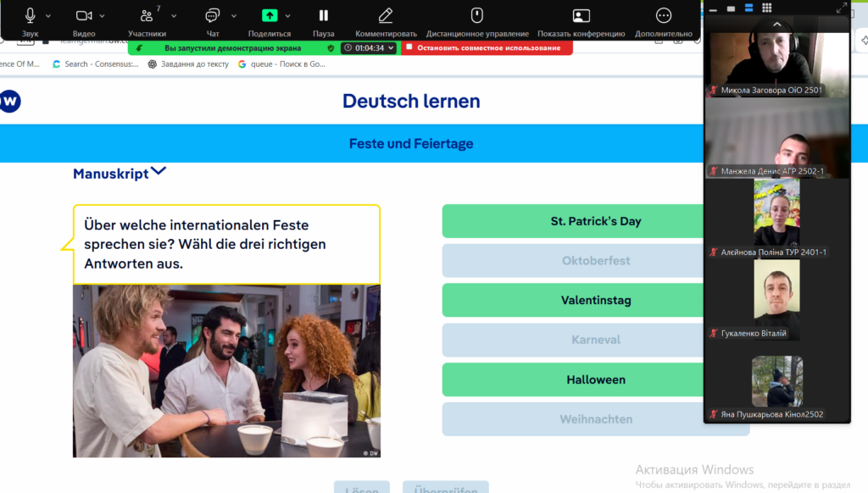This screenshot has width=868, height=493.
Task: Deselect the St. Patrick's Day answer
Action: tap(595, 221)
